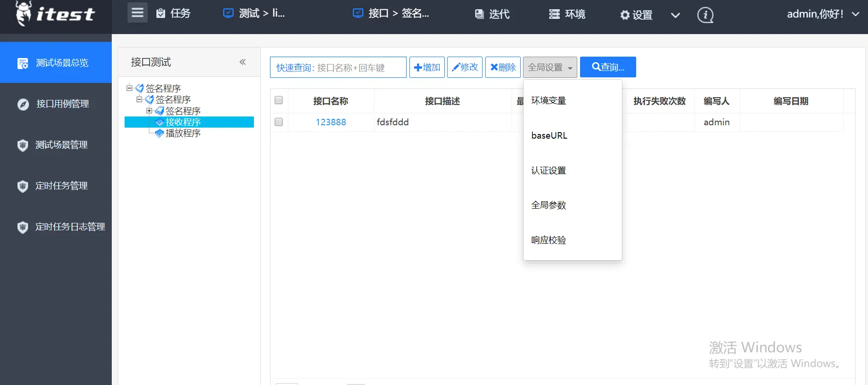Select the root 签名程序 tree item

click(x=163, y=88)
